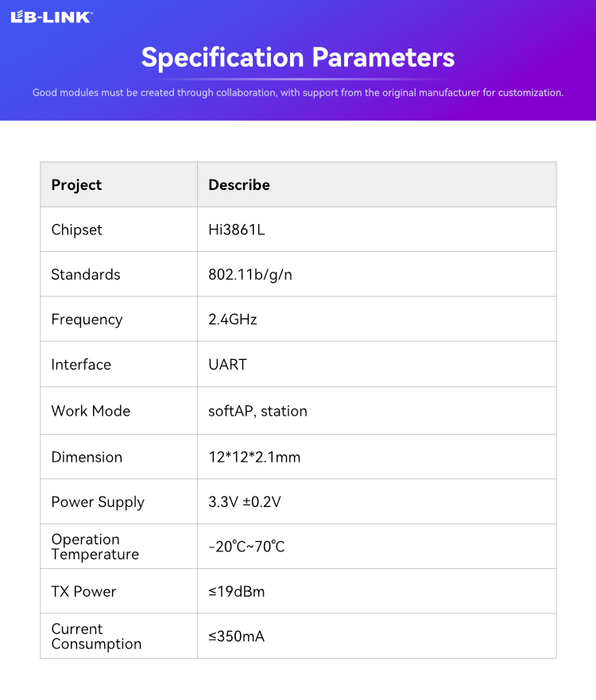Viewport: 596px width, 700px height.
Task: Click the Work Mode label
Action: click(91, 411)
